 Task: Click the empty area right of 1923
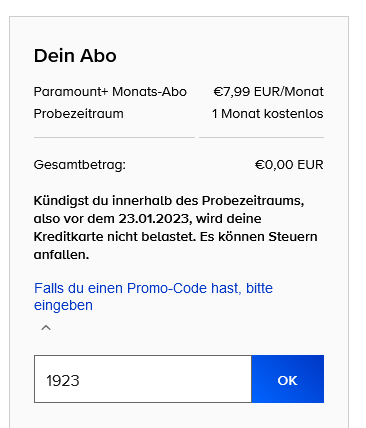(x=165, y=379)
